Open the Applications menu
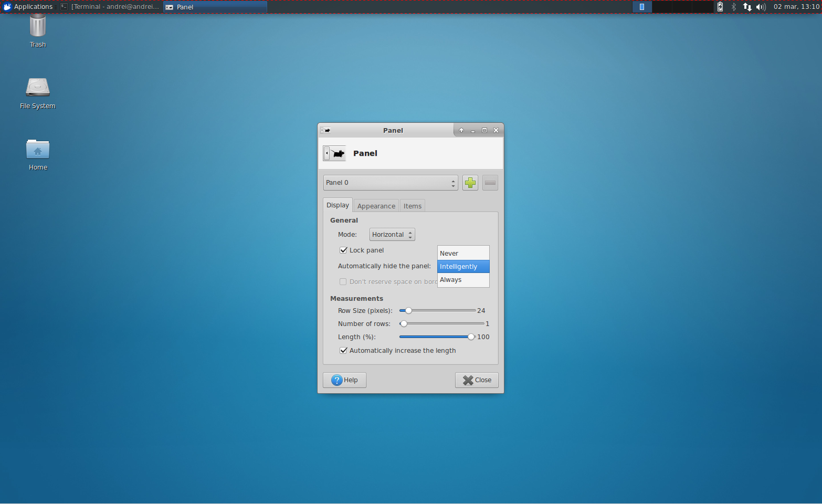This screenshot has height=504, width=822. (x=29, y=7)
